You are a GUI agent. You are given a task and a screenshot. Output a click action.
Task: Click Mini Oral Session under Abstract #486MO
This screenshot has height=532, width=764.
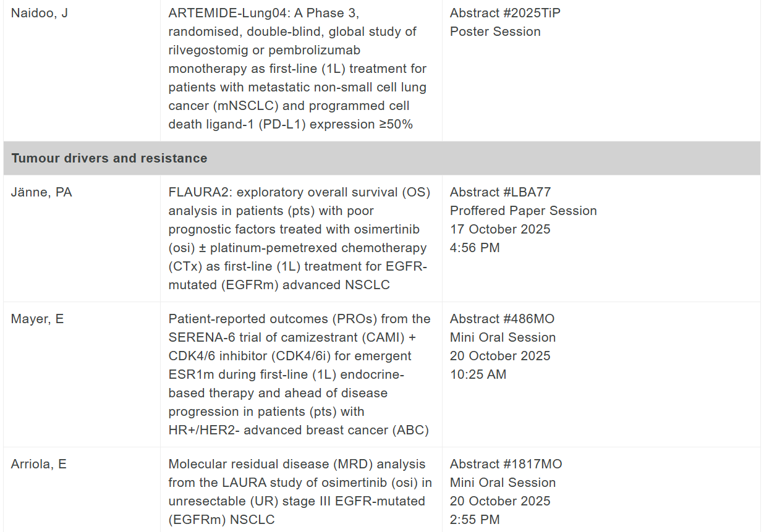503,337
